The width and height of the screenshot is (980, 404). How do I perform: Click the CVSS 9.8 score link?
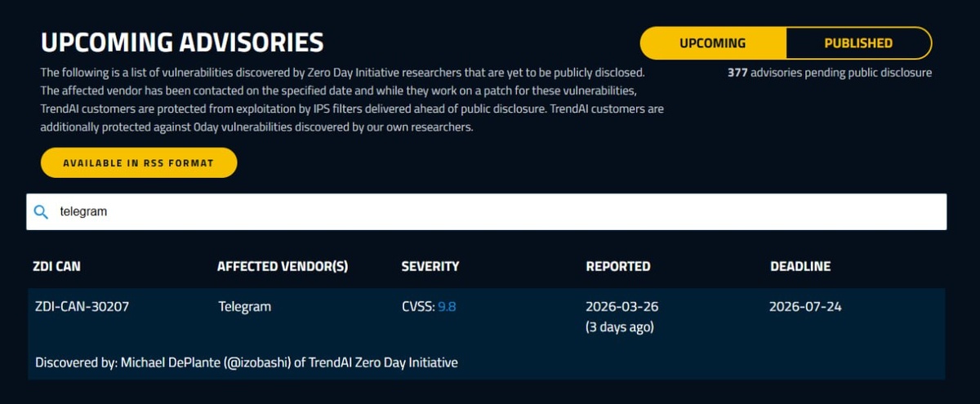point(447,307)
